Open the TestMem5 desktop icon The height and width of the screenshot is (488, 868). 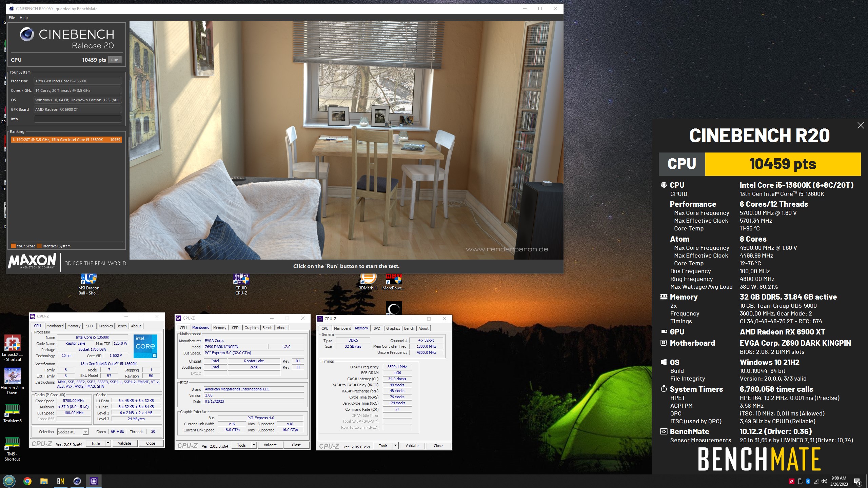click(12, 413)
